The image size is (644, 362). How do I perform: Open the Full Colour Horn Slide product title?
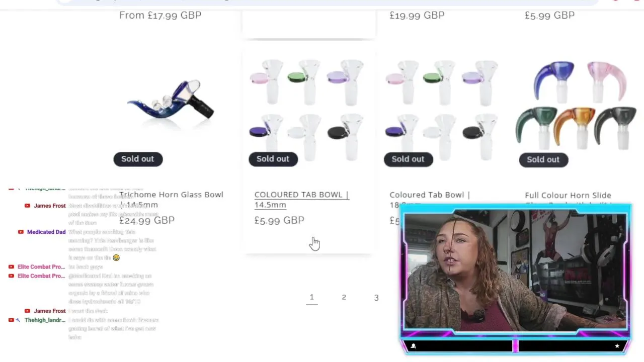(568, 195)
